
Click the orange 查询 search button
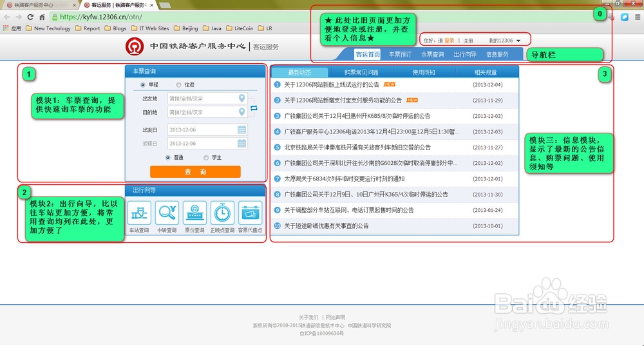click(195, 172)
